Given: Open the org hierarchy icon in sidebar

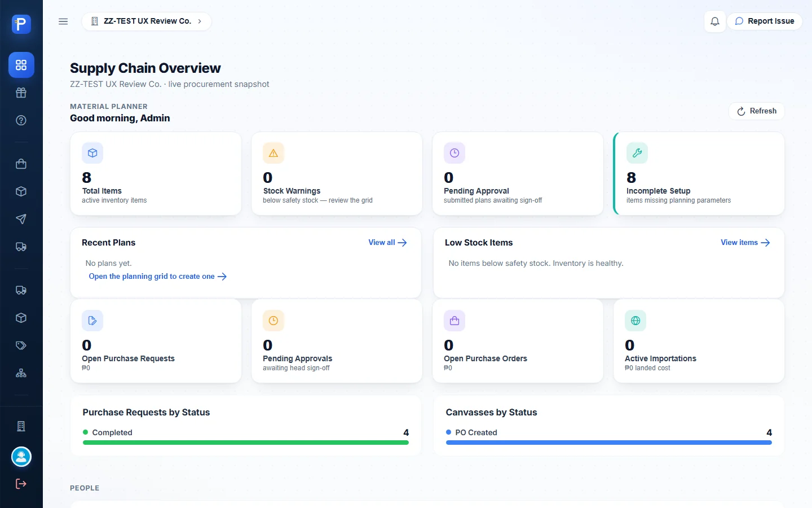Looking at the screenshot, I should click(21, 373).
